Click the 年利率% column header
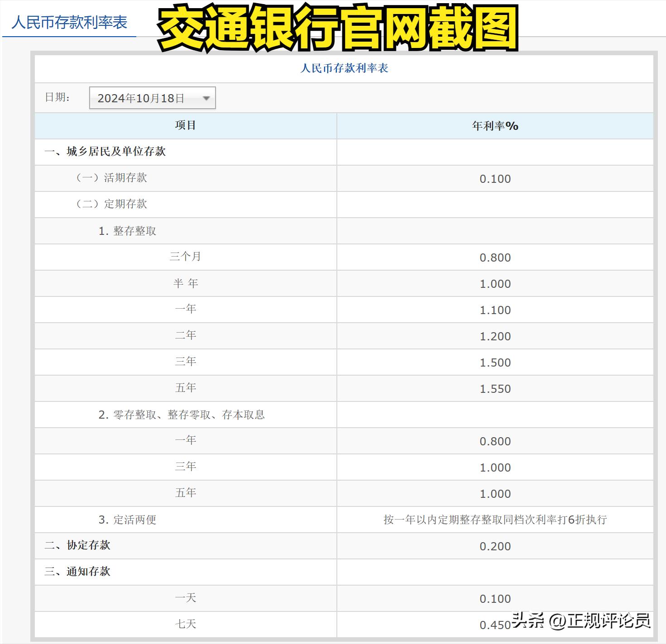 coord(495,126)
